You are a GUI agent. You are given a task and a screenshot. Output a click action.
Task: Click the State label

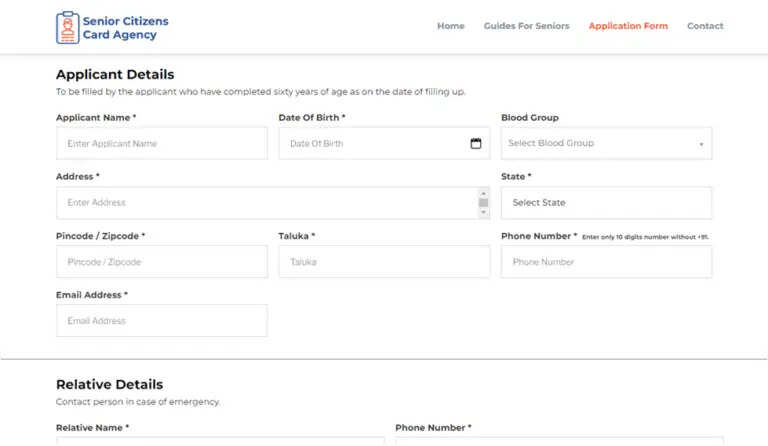coord(516,177)
